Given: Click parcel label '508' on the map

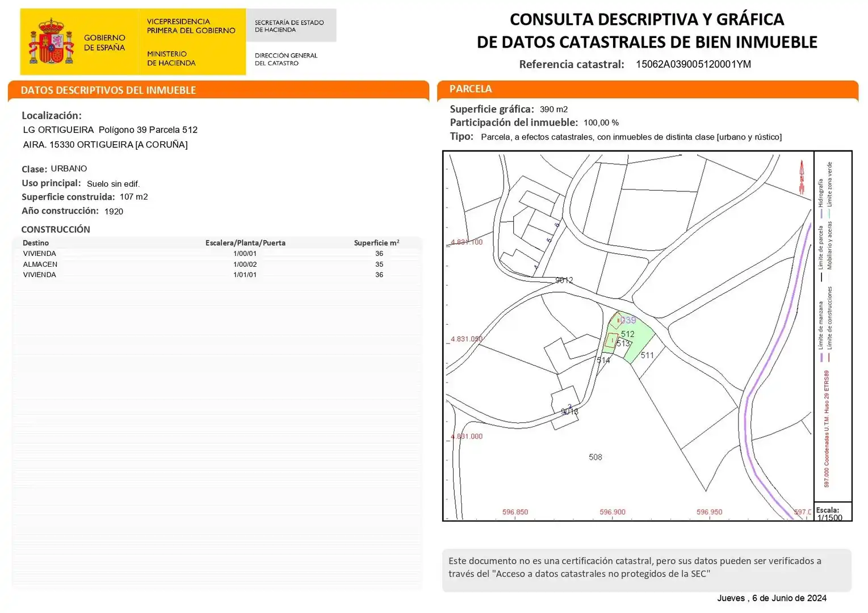Looking at the screenshot, I should (x=596, y=457).
